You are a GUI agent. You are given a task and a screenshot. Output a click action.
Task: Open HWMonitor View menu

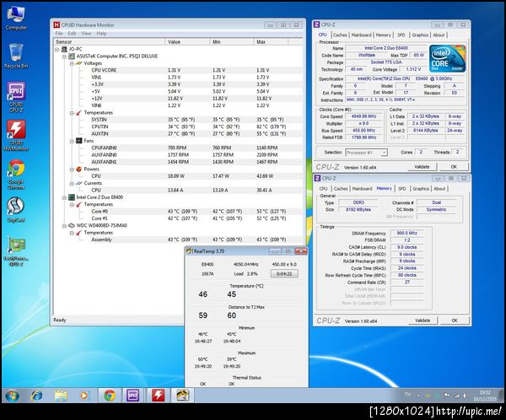pyautogui.click(x=86, y=33)
